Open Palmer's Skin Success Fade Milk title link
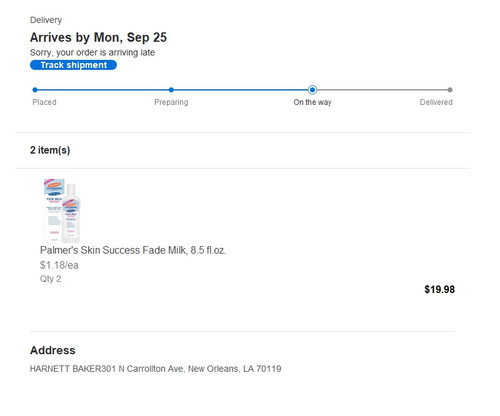The width and height of the screenshot is (500, 416). point(133,250)
